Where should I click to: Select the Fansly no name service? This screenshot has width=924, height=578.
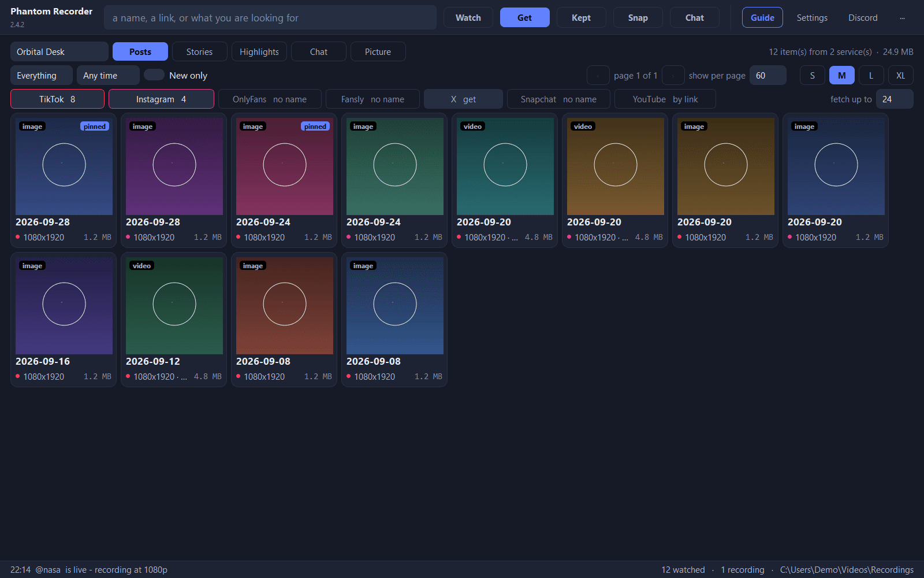[x=372, y=99]
